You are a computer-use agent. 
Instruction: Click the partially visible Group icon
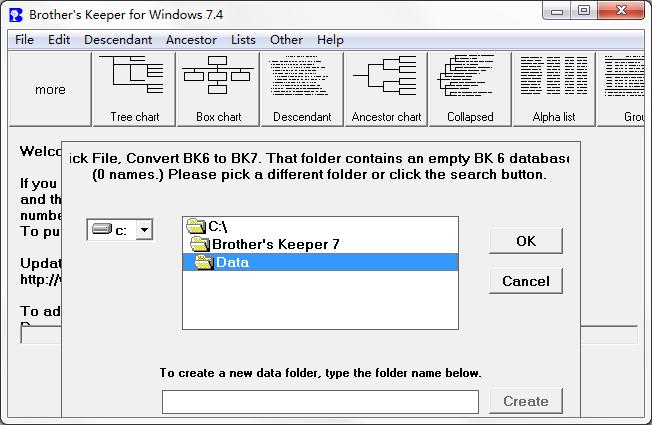pyautogui.click(x=626, y=89)
